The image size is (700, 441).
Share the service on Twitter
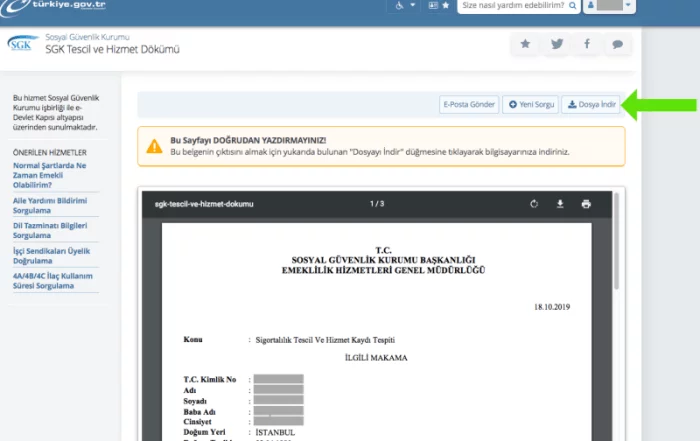click(557, 44)
